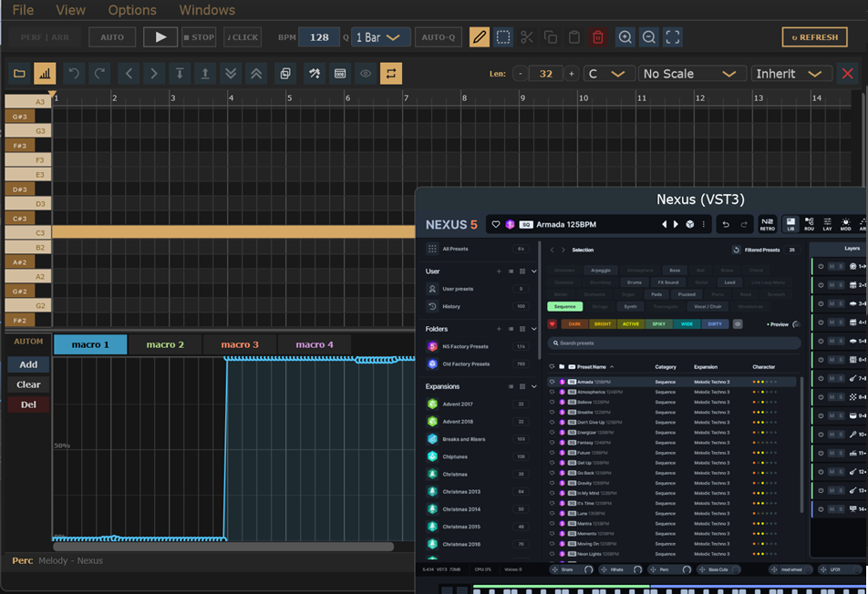Click the undo arrow in editor toolbar

point(74,74)
